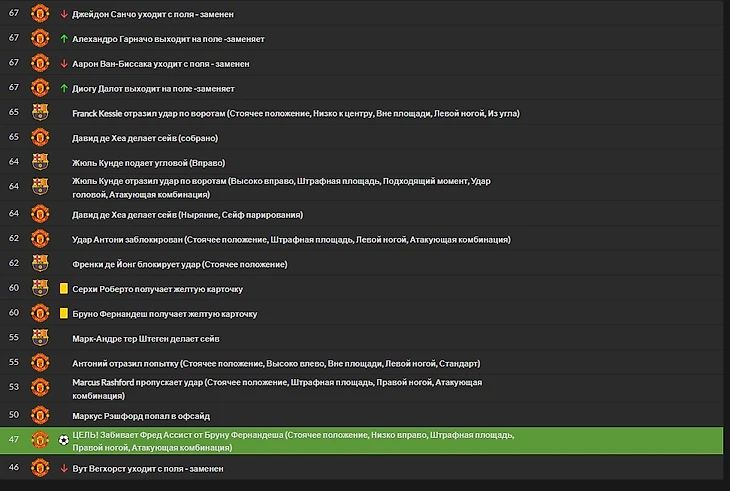
Task: Click United crest beside Вут Вегхорст
Action: [x=40, y=468]
